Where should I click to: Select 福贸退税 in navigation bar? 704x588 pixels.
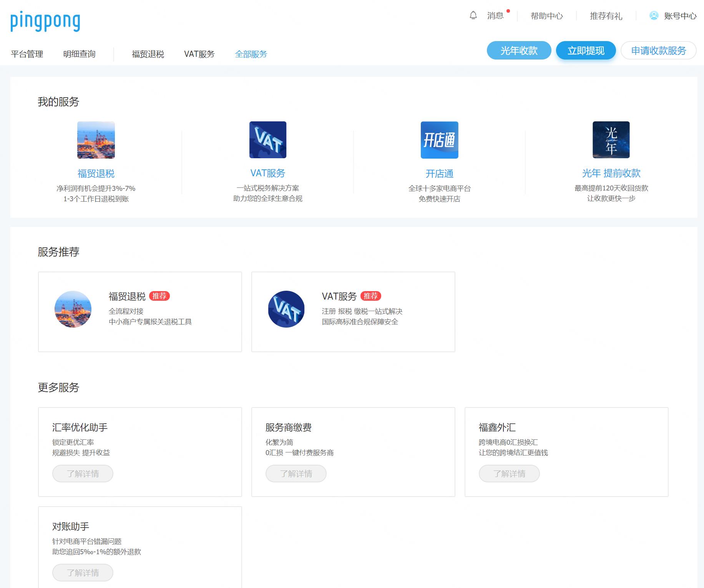[148, 54]
